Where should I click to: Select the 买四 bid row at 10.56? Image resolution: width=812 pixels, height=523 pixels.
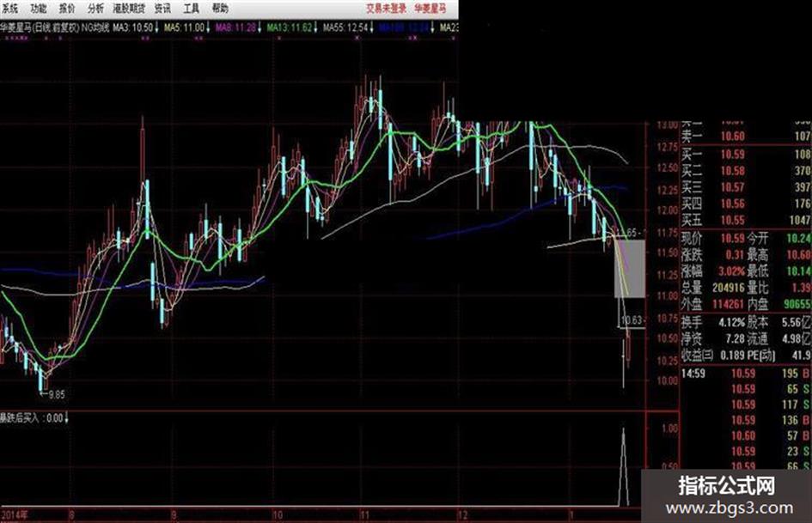click(x=745, y=204)
